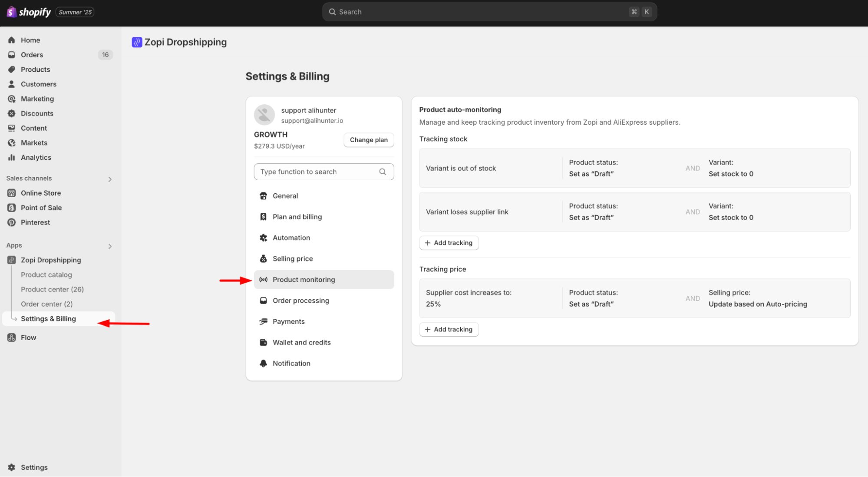This screenshot has width=868, height=477.
Task: Click the Zopi logo in page header
Action: coord(137,42)
